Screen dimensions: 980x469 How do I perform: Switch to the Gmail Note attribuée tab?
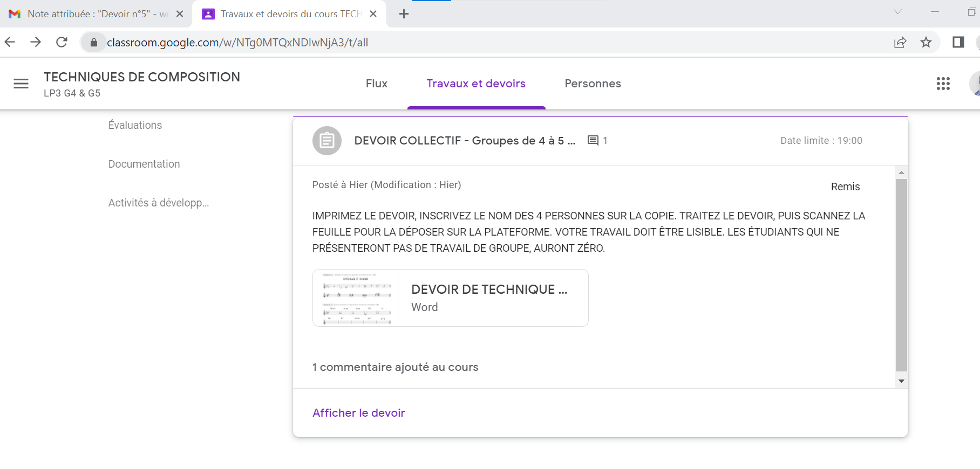tap(92, 14)
